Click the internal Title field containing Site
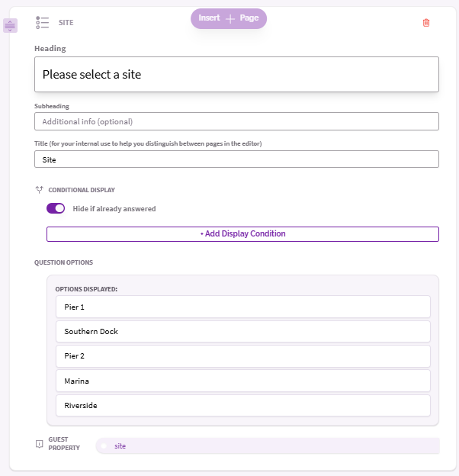The image size is (459, 476). (x=236, y=159)
